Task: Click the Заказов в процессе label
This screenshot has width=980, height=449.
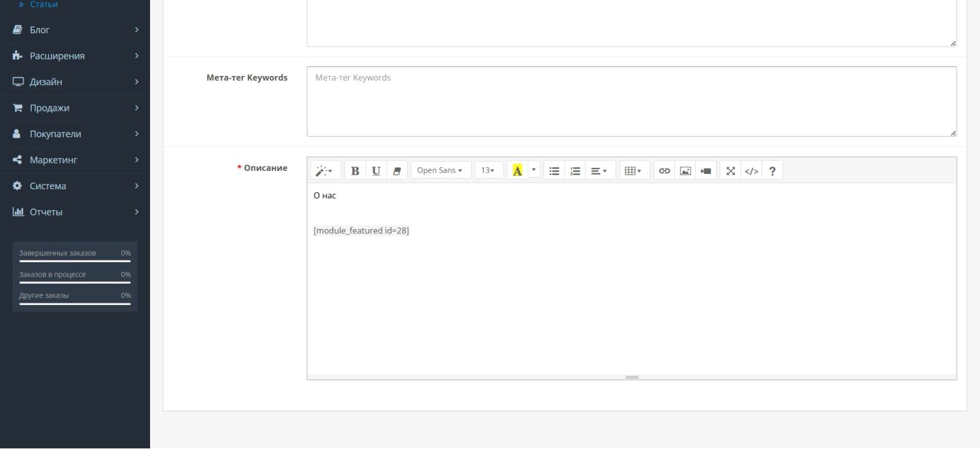Action: [53, 274]
